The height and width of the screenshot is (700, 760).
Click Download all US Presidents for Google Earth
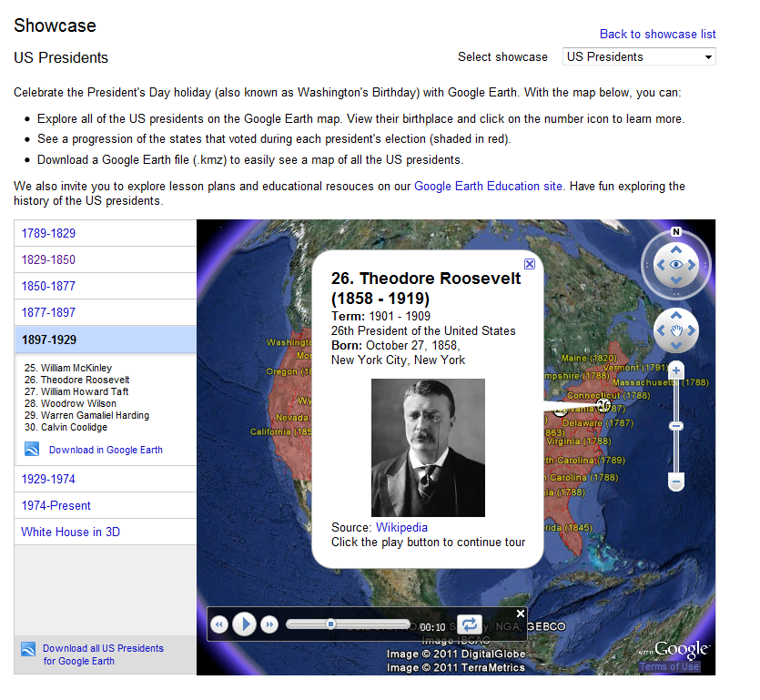[103, 654]
